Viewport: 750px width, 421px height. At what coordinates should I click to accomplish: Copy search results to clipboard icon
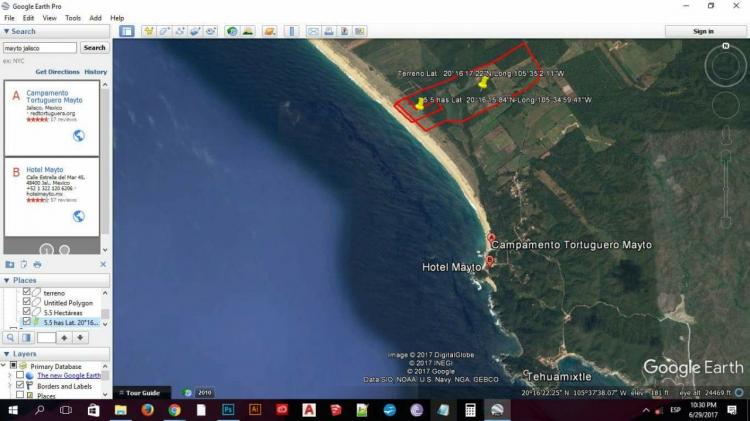click(x=23, y=265)
